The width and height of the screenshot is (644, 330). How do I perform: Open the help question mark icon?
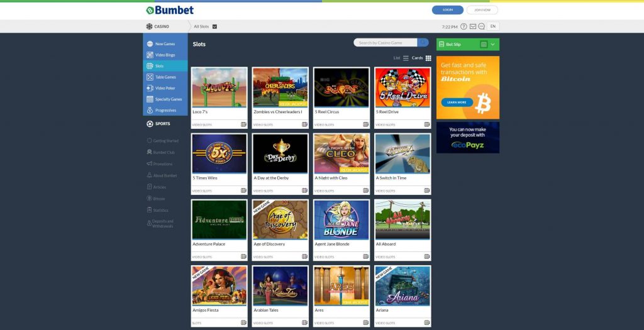464,26
